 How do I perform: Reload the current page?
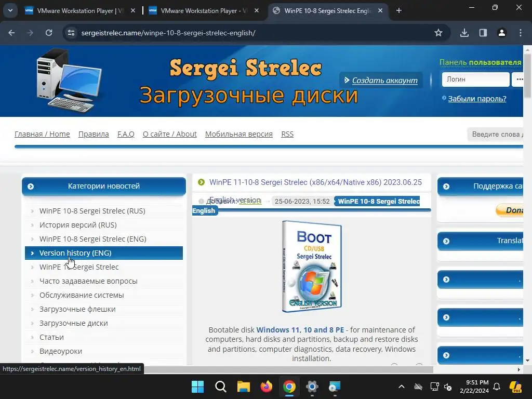coord(49,33)
